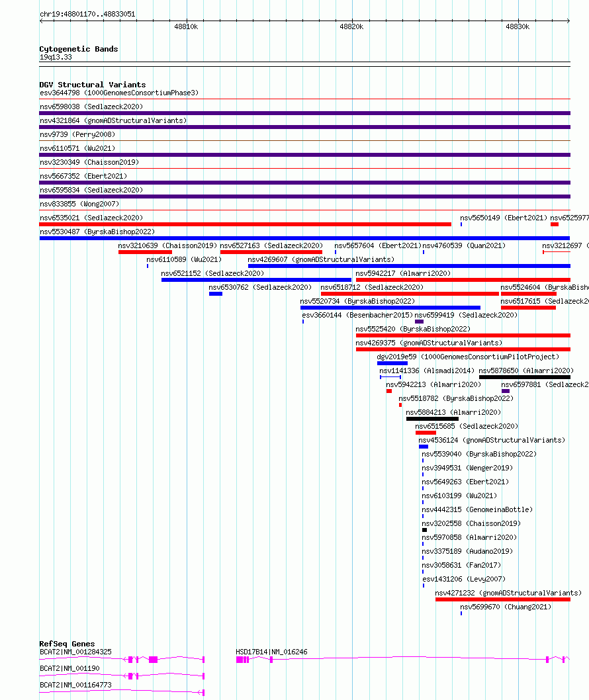Image resolution: width=589 pixels, height=700 pixels.
Task: Open nsv5524604 variant label at right
Action: point(545,287)
